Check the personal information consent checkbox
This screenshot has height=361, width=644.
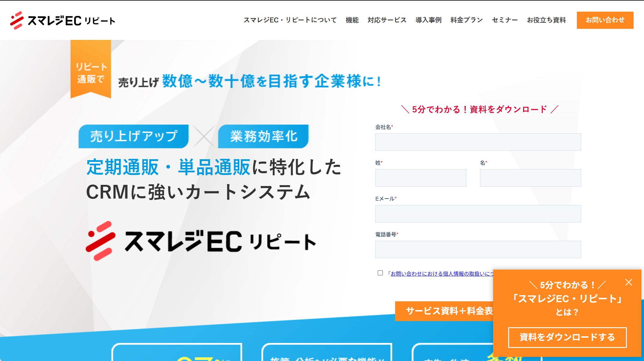click(380, 273)
